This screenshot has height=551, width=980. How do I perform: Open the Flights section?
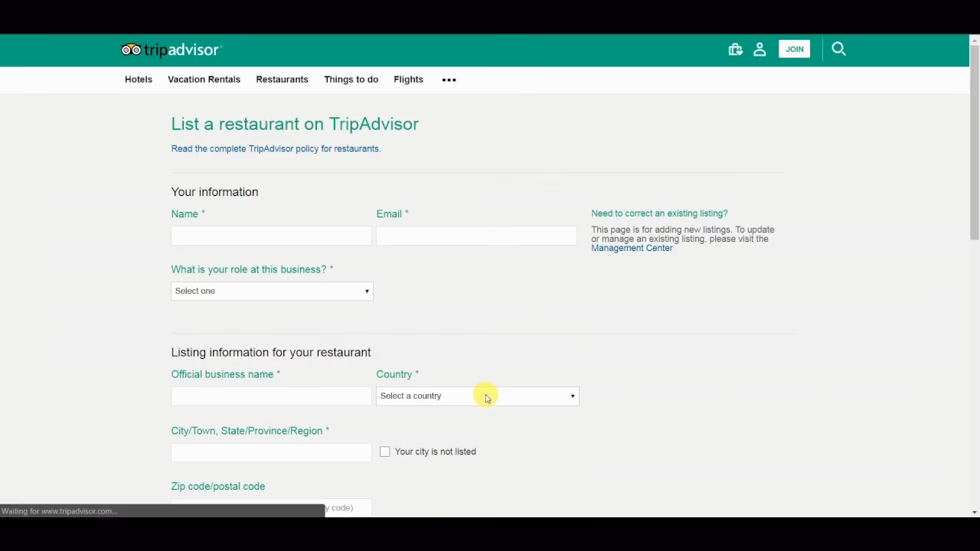coord(408,80)
